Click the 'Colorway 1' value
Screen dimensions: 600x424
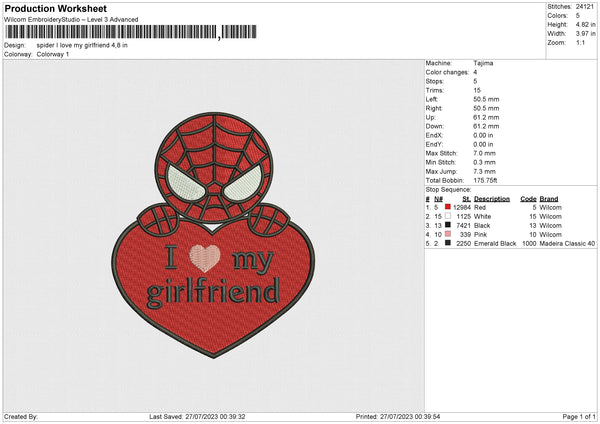pyautogui.click(x=53, y=54)
